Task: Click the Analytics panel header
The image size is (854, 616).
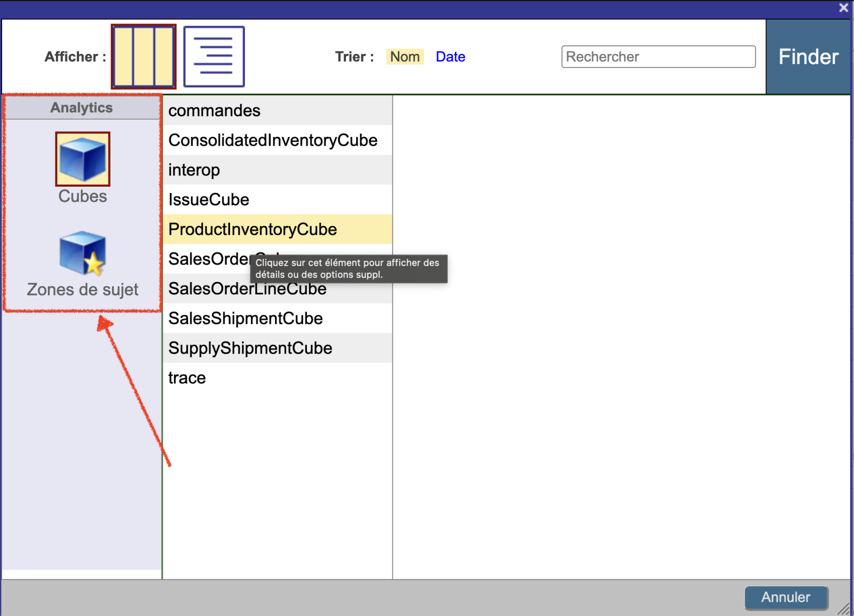Action: (82, 108)
